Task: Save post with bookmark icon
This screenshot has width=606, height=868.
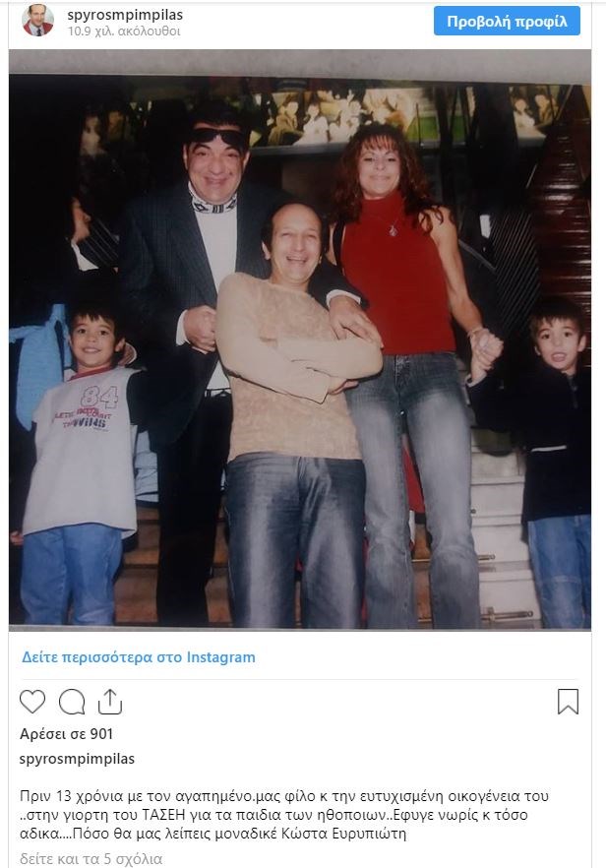Action: [568, 702]
